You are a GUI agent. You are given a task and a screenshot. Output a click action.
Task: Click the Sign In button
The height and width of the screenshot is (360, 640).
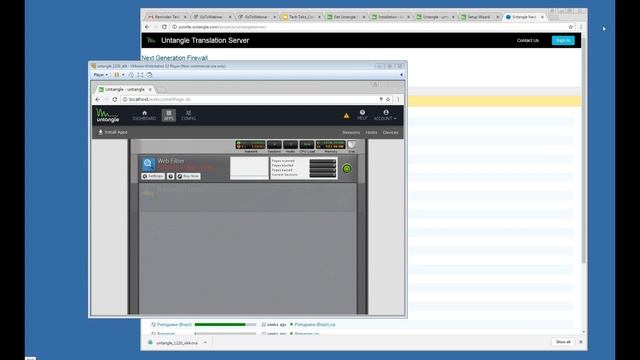[x=563, y=40]
